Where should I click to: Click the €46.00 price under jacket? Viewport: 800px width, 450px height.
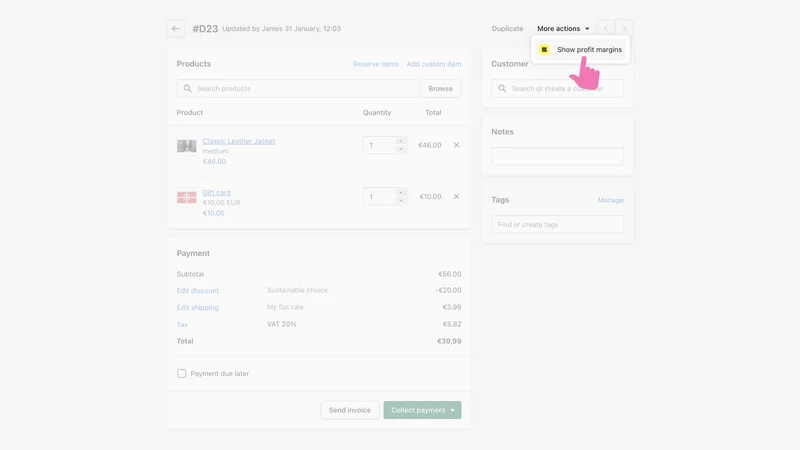tap(214, 161)
